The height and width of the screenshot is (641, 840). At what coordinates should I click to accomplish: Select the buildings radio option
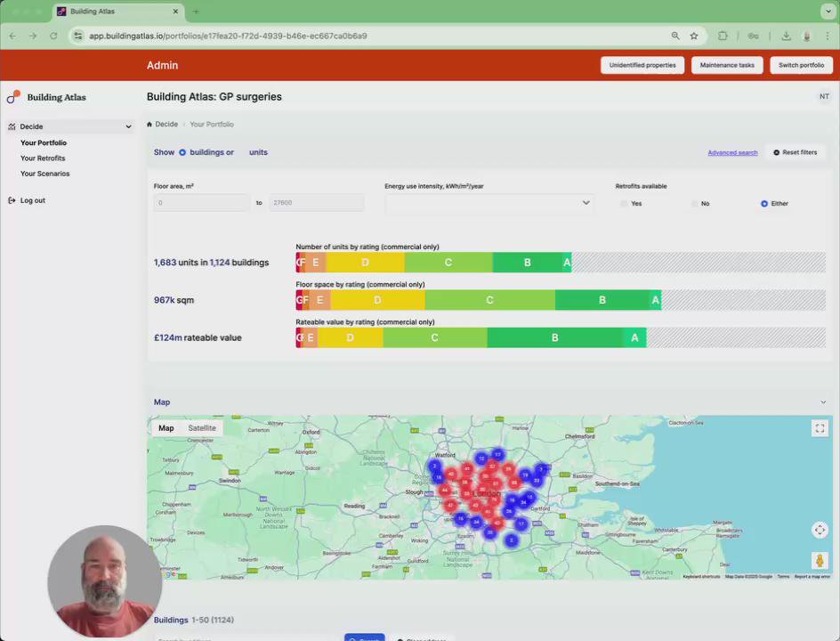pyautogui.click(x=182, y=152)
